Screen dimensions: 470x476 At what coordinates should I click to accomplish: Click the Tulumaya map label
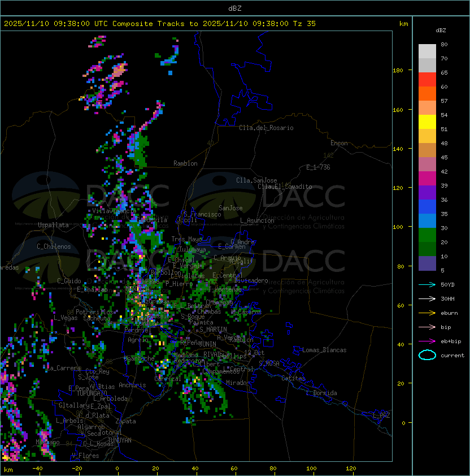point(193,249)
